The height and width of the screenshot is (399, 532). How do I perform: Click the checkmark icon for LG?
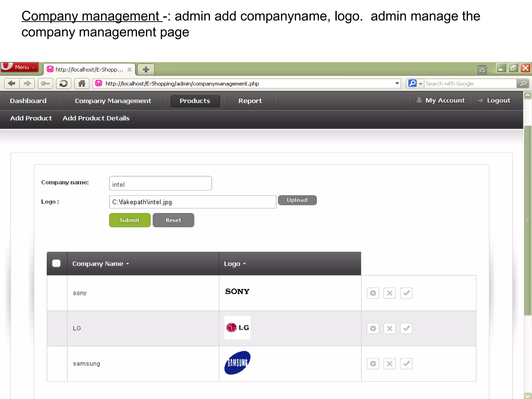406,329
